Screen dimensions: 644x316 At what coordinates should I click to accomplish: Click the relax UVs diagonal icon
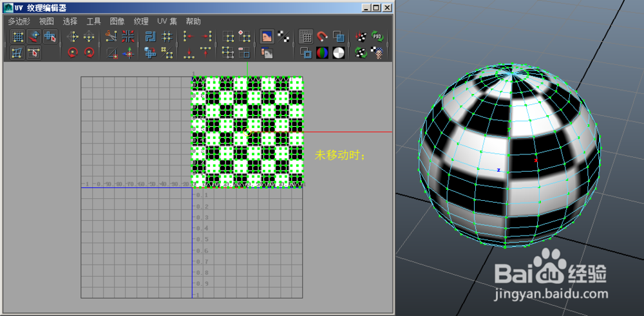point(167,52)
